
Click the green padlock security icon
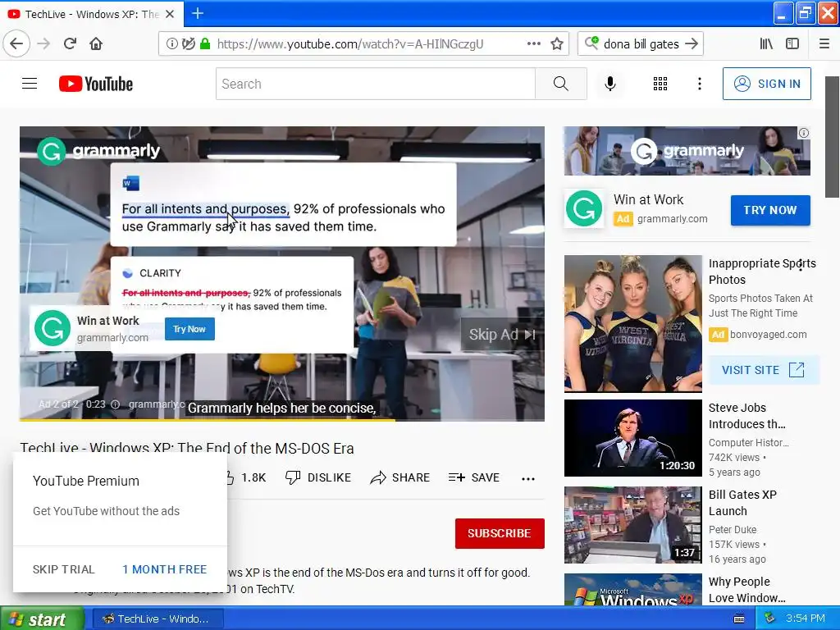click(x=204, y=43)
